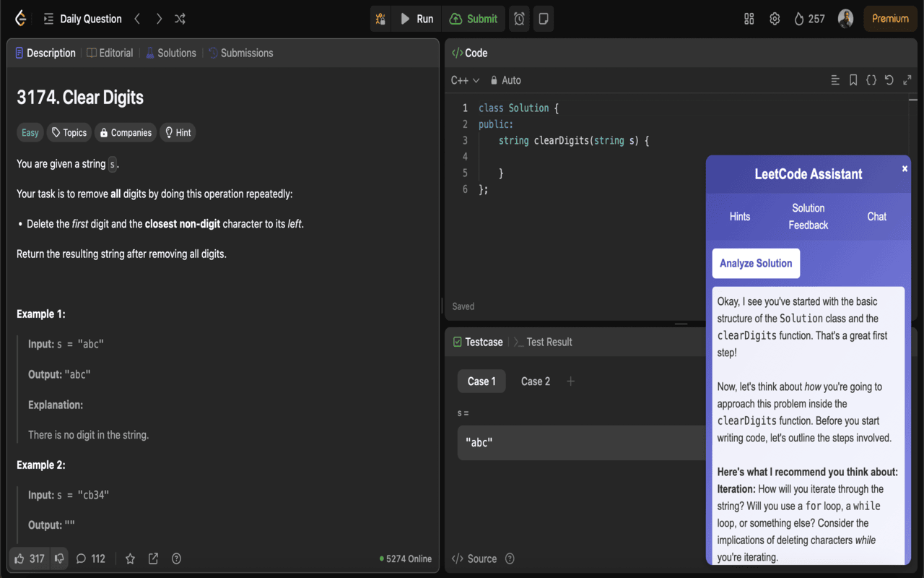Reset code to default with undo icon
This screenshot has width=924, height=578.
pyautogui.click(x=889, y=80)
